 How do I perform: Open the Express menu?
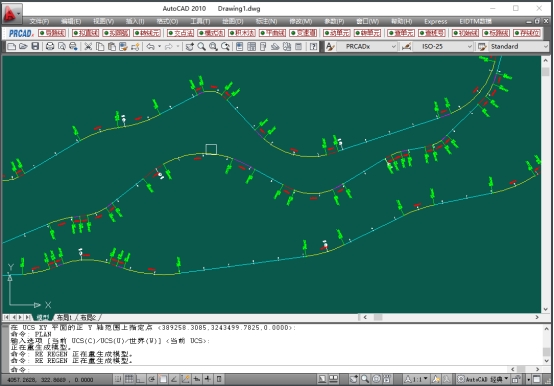(x=435, y=21)
